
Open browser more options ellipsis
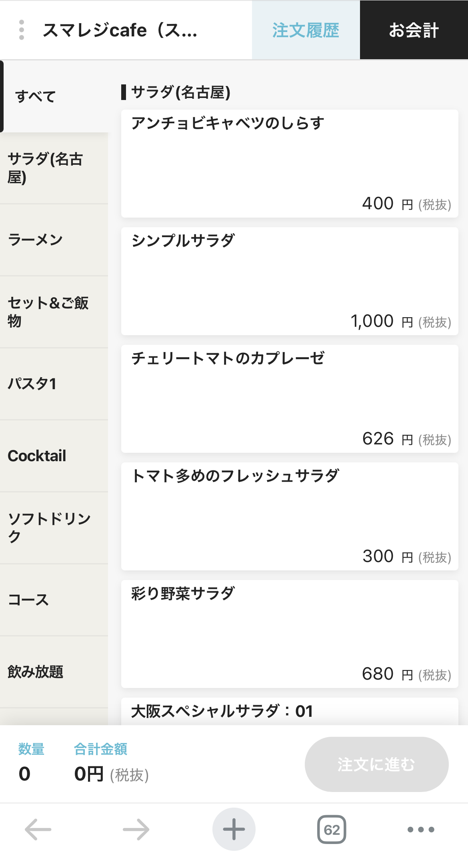[420, 830]
